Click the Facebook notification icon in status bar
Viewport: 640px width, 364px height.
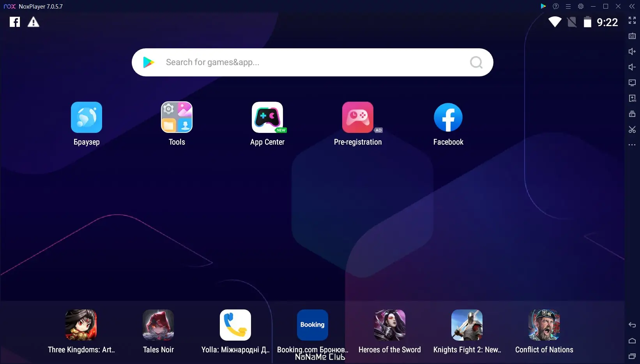[x=15, y=22]
